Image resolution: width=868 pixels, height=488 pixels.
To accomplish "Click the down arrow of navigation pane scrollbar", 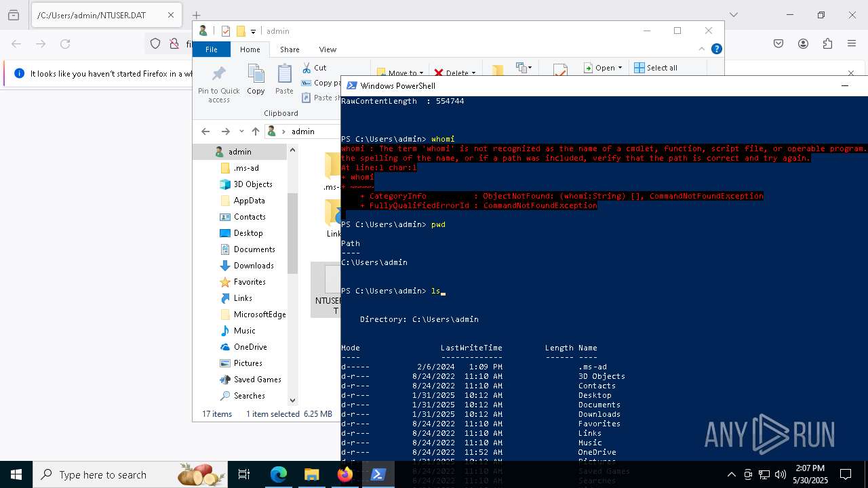I will (x=293, y=401).
